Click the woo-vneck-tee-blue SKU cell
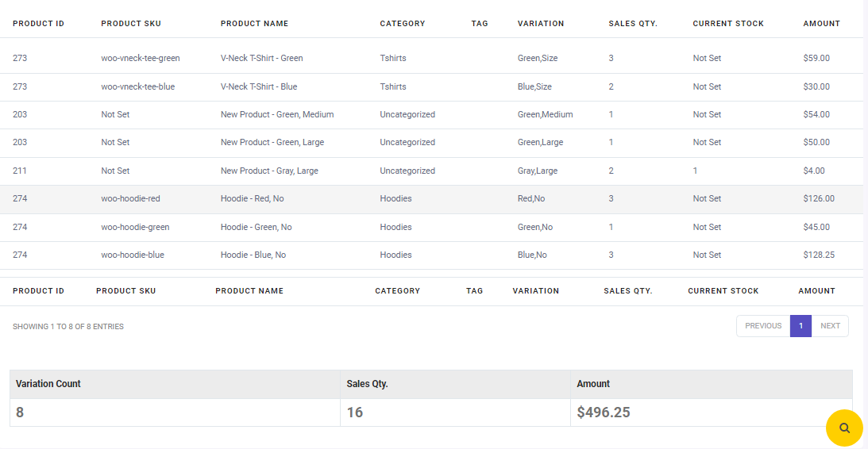 point(138,86)
